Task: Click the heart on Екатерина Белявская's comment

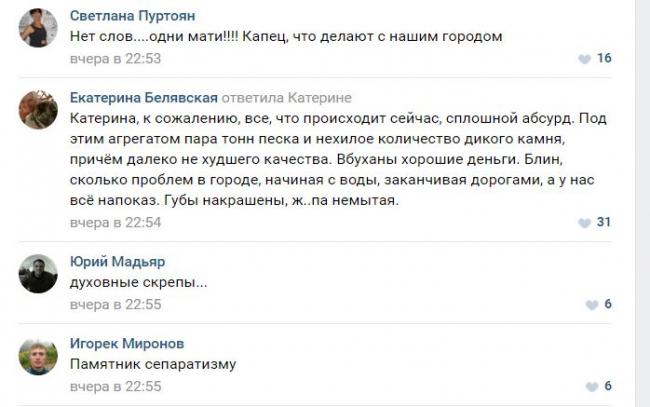Action: (585, 222)
